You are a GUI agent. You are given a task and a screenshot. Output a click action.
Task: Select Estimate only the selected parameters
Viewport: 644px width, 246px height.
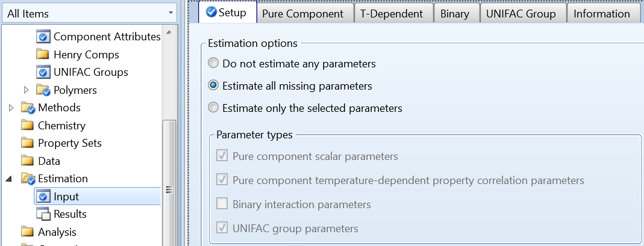coord(213,109)
